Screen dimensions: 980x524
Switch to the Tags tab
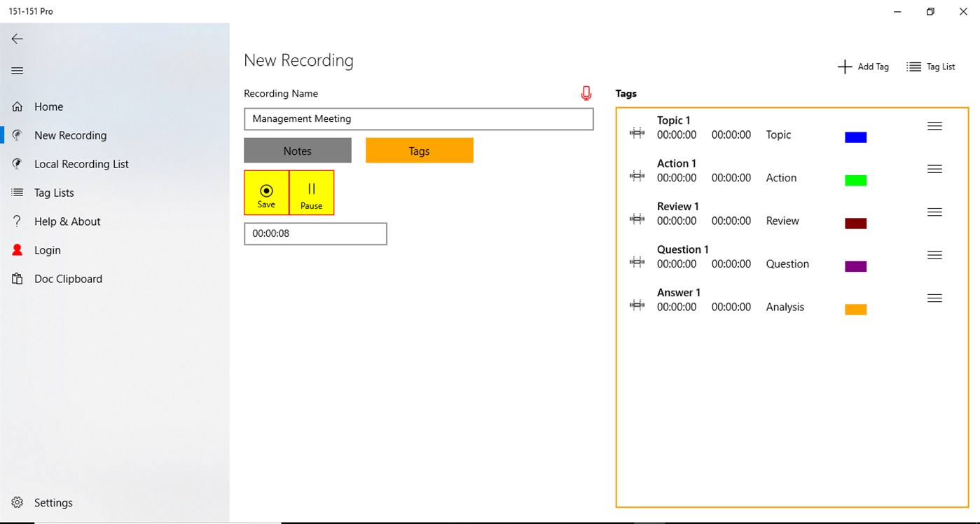(419, 150)
